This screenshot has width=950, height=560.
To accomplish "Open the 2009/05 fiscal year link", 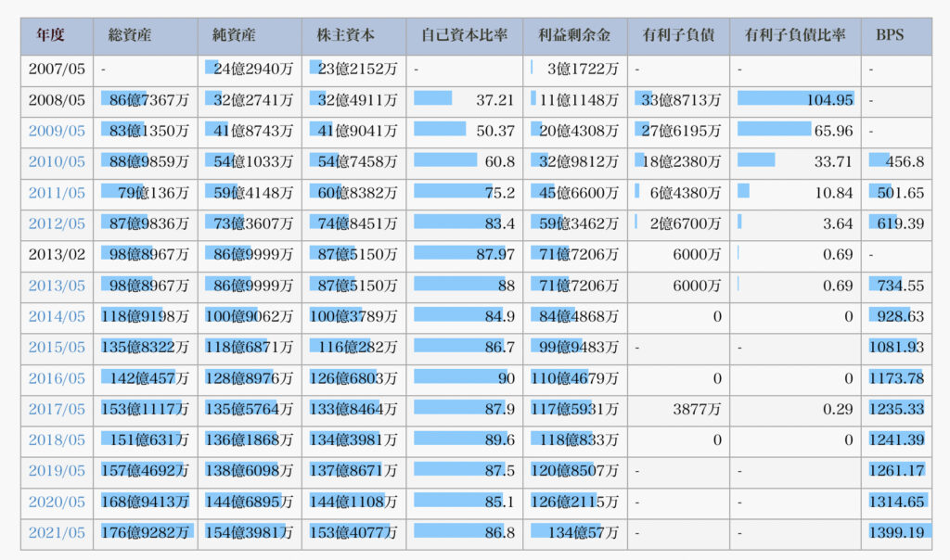I will point(57,131).
